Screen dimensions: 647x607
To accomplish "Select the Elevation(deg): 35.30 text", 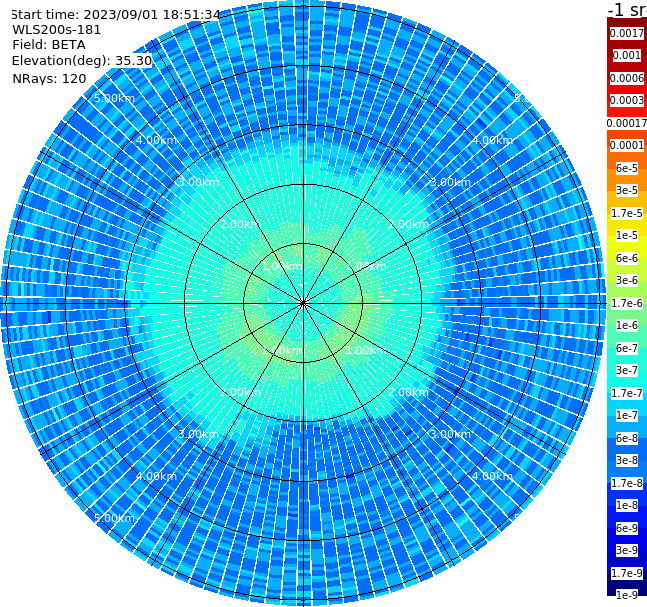I will pos(82,61).
